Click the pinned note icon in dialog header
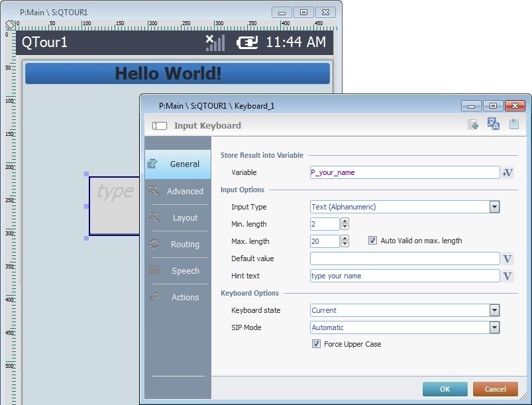This screenshot has width=532, height=405. 513,125
